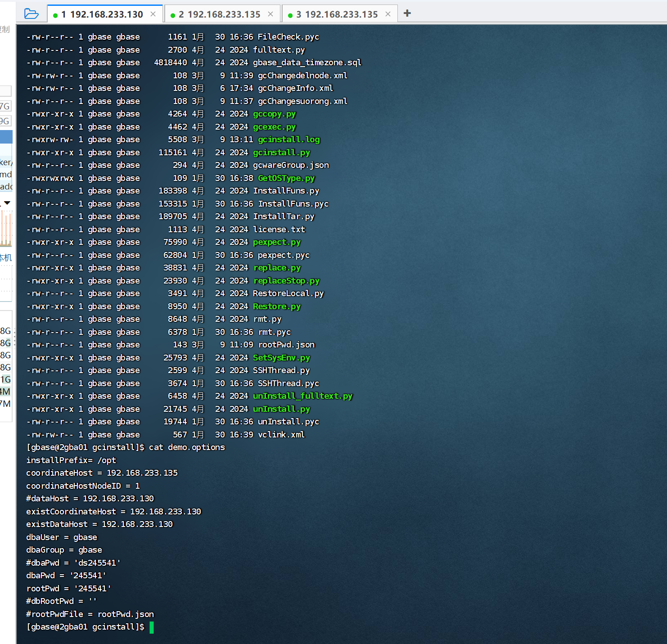Click gcChangesuorong.xml filename
Viewport: 667px width, 644px height.
(x=302, y=101)
